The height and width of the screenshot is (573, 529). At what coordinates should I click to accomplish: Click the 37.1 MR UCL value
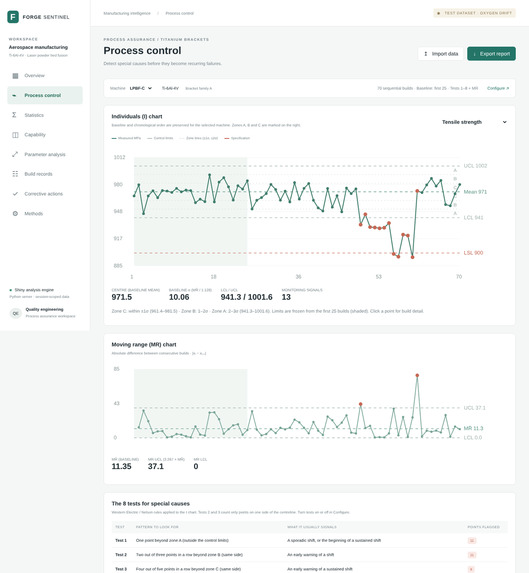pyautogui.click(x=156, y=466)
